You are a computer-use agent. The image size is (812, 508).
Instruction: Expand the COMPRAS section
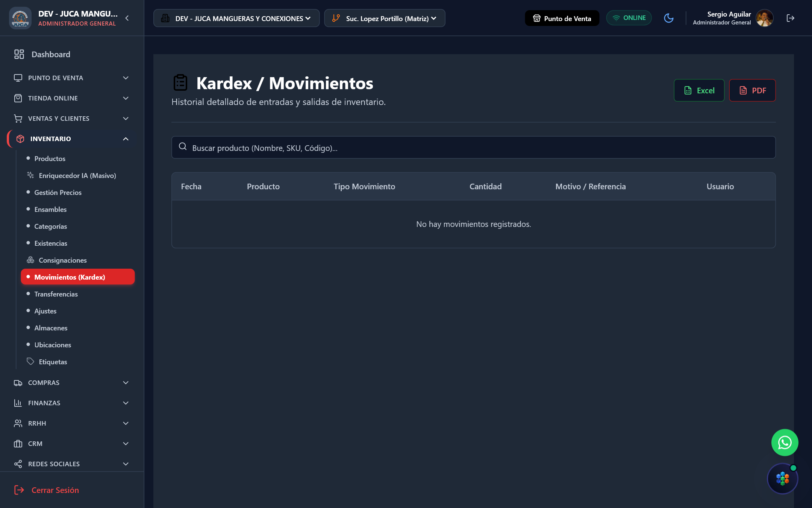tap(71, 383)
